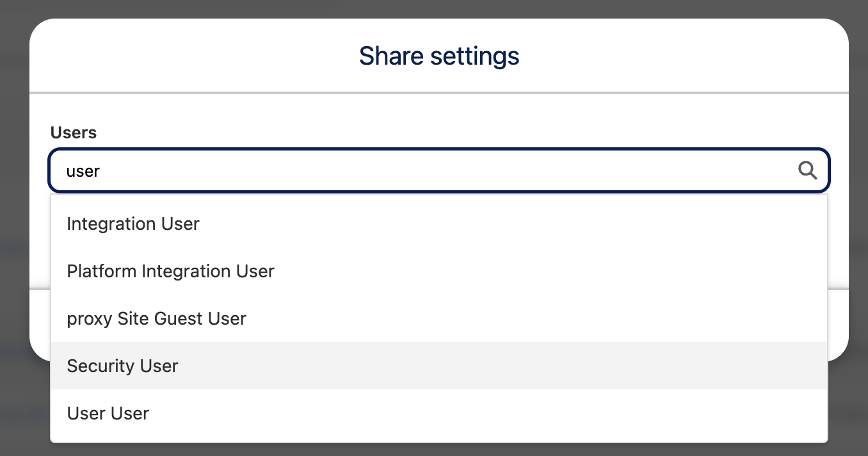Run the search using the lookup icon

coord(807,170)
